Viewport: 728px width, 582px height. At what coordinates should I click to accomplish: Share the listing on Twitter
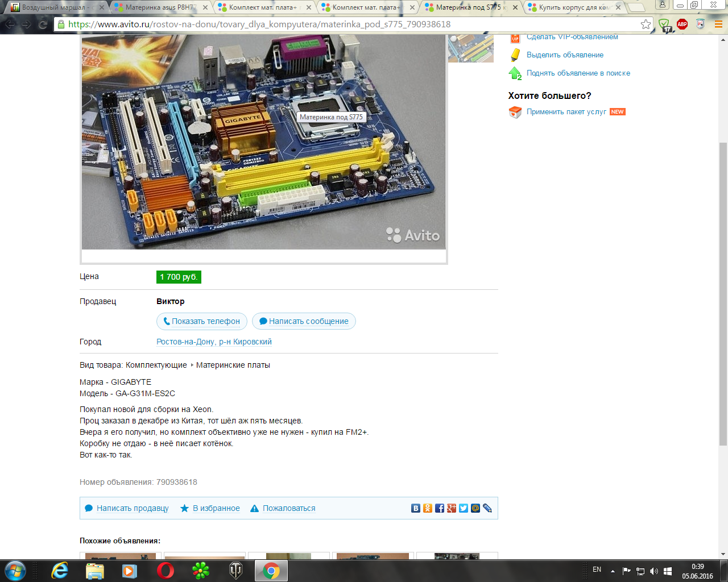464,508
